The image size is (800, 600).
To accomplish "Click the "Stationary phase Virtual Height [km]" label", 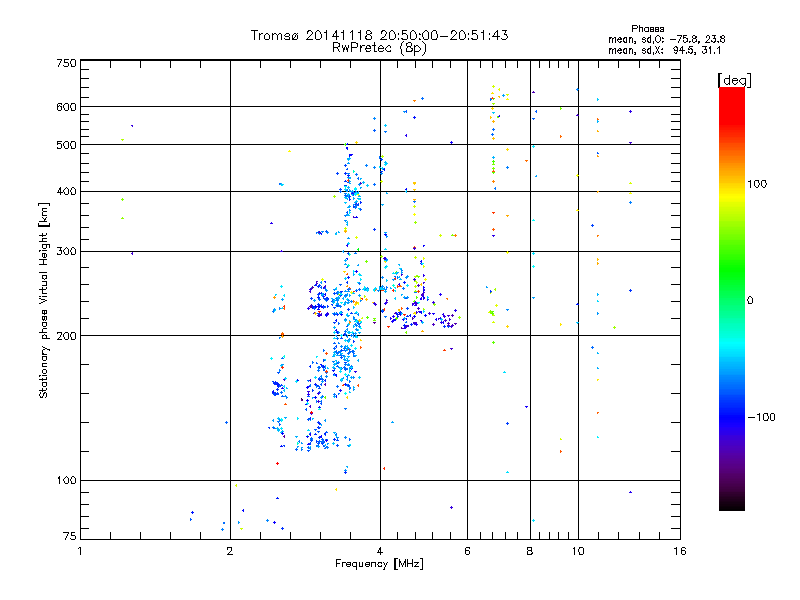I will (x=44, y=300).
